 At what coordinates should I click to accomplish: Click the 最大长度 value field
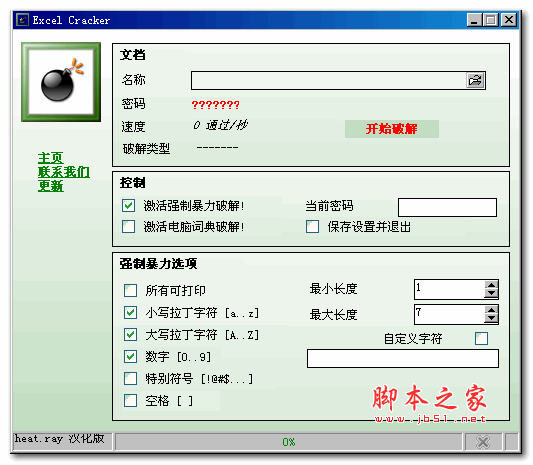449,314
